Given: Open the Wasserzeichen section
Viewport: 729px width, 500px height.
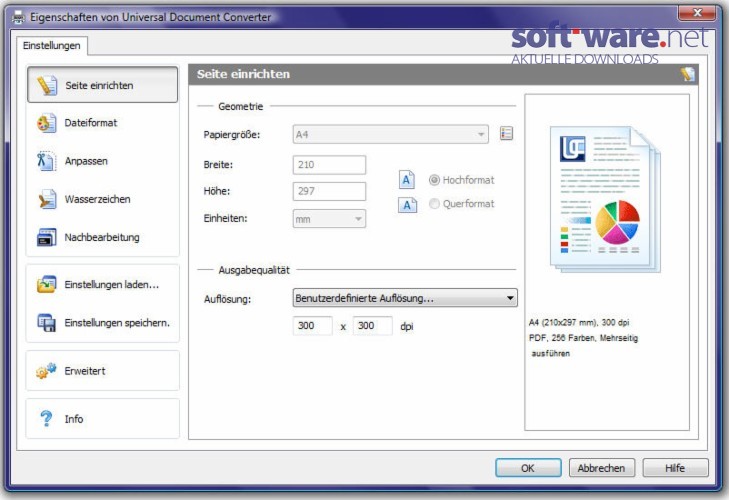Looking at the screenshot, I should 102,200.
